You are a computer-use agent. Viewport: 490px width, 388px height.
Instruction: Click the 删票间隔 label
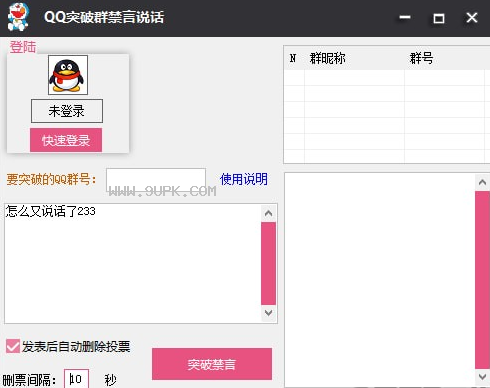pos(29,380)
